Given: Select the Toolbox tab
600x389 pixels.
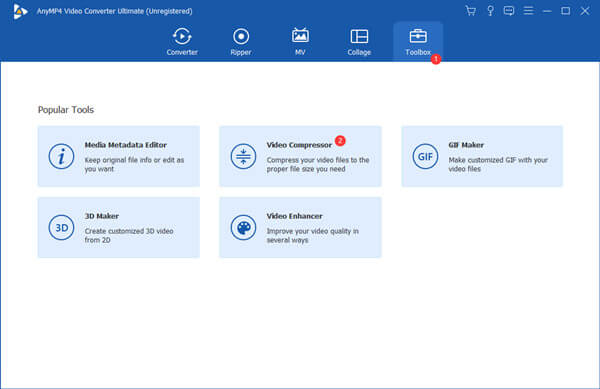Looking at the screenshot, I should point(418,42).
